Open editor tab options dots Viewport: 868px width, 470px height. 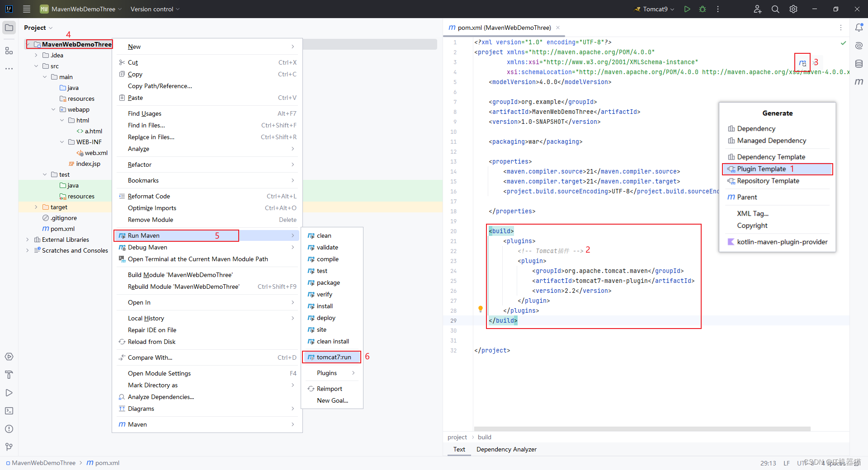click(x=841, y=28)
